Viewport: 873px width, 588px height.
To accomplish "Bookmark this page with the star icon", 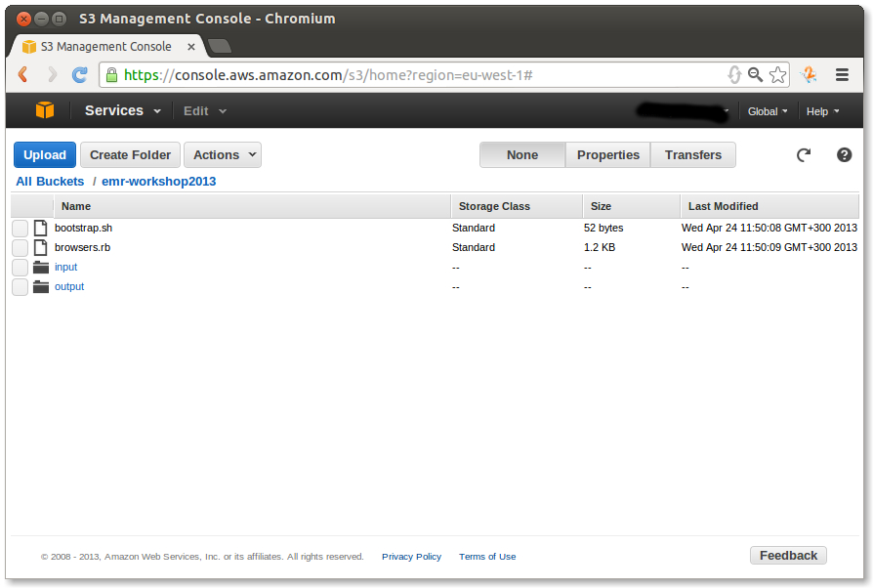I will click(x=777, y=75).
